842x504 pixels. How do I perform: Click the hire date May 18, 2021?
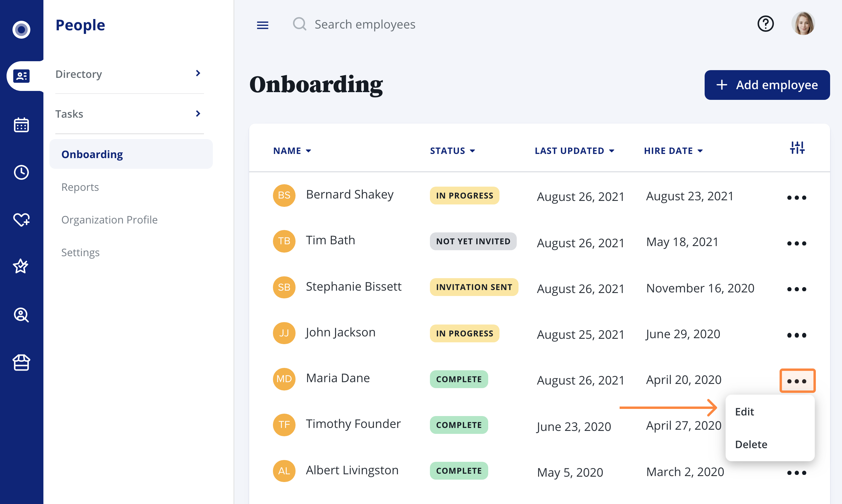coord(682,242)
